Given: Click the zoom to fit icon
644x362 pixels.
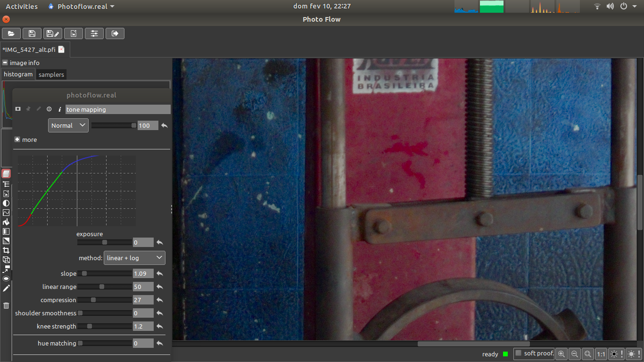Looking at the screenshot, I should [587, 354].
